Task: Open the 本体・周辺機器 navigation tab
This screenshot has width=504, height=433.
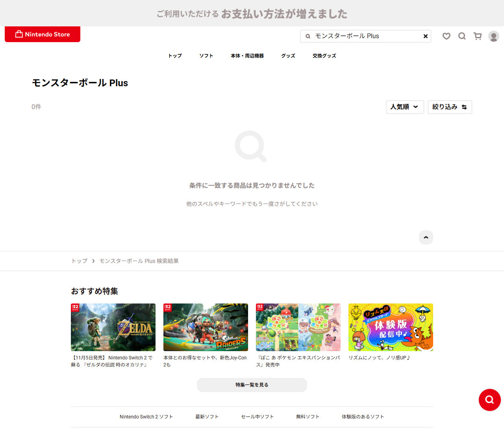Action: pos(247,56)
